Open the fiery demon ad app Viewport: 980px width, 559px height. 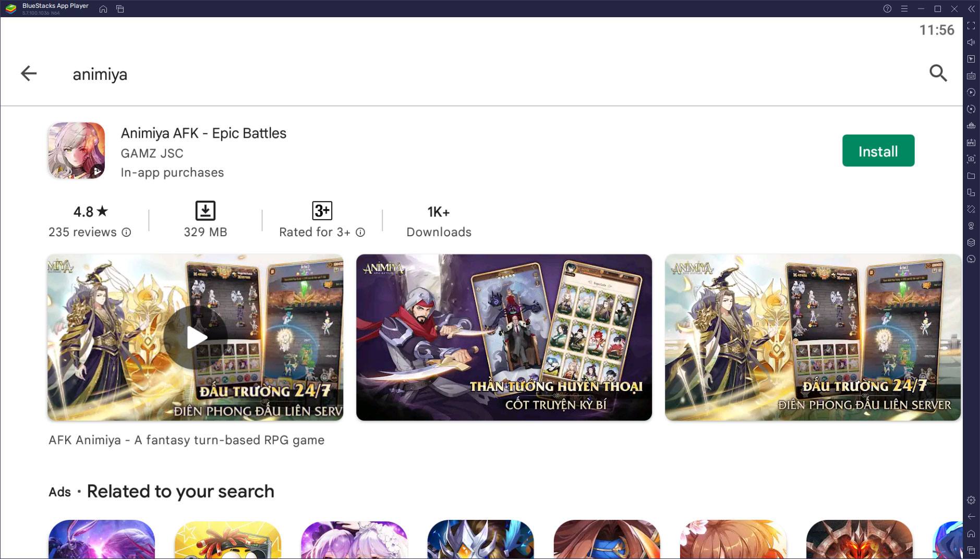pyautogui.click(x=859, y=539)
